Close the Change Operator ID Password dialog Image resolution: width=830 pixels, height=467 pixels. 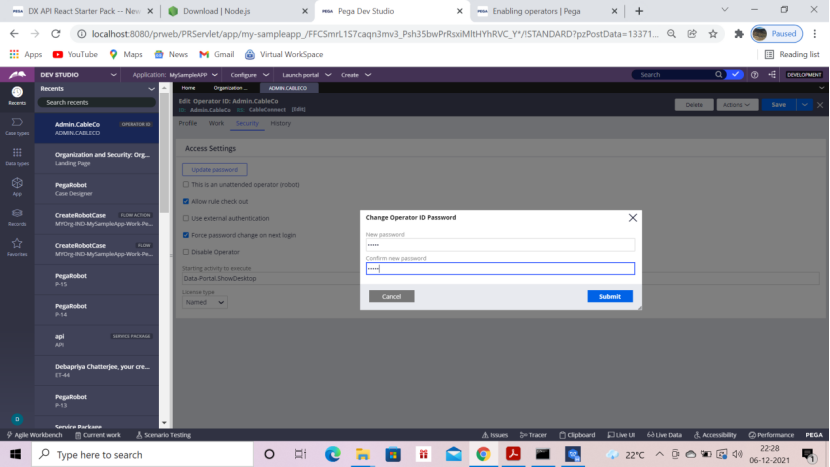[633, 218]
